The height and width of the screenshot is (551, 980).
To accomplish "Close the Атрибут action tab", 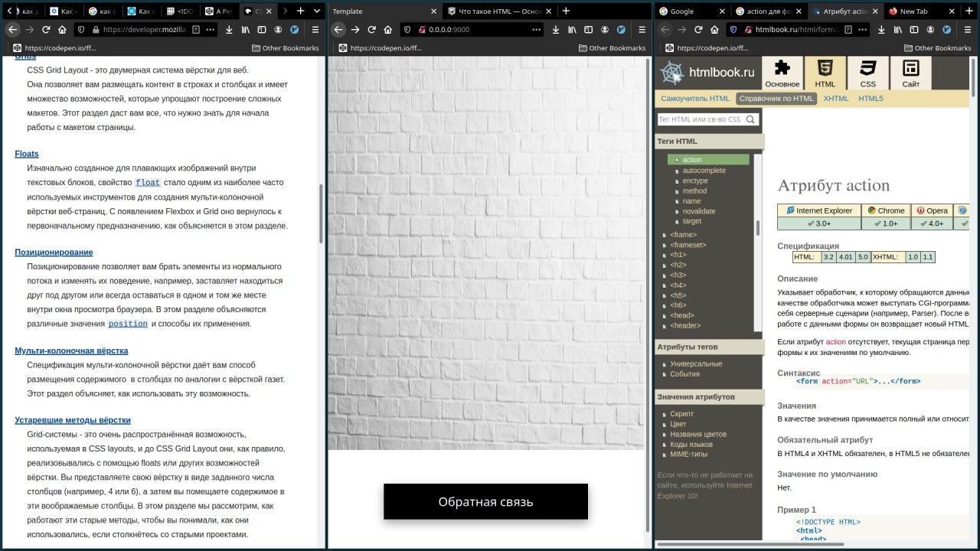I will 874,11.
